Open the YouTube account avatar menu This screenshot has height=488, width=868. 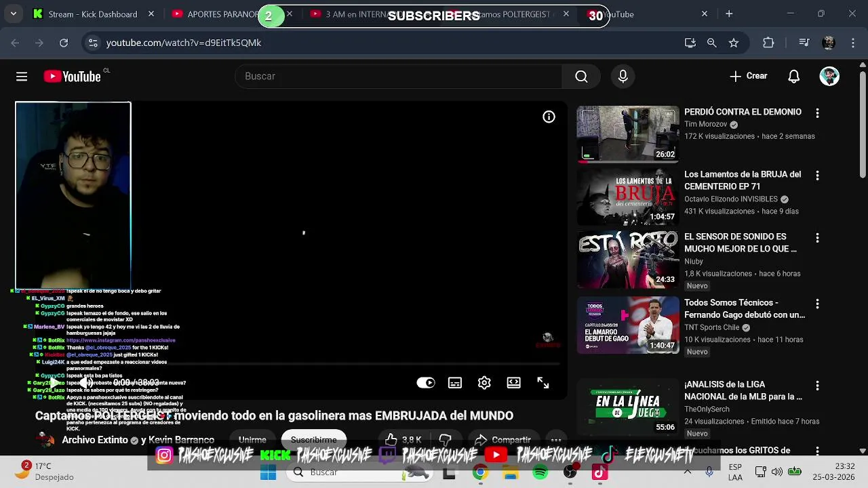pos(829,77)
